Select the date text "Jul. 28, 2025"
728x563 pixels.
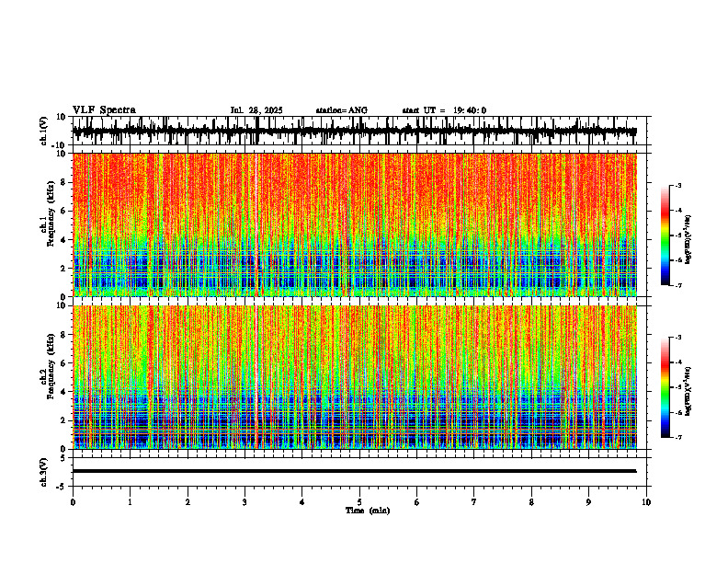(x=256, y=110)
